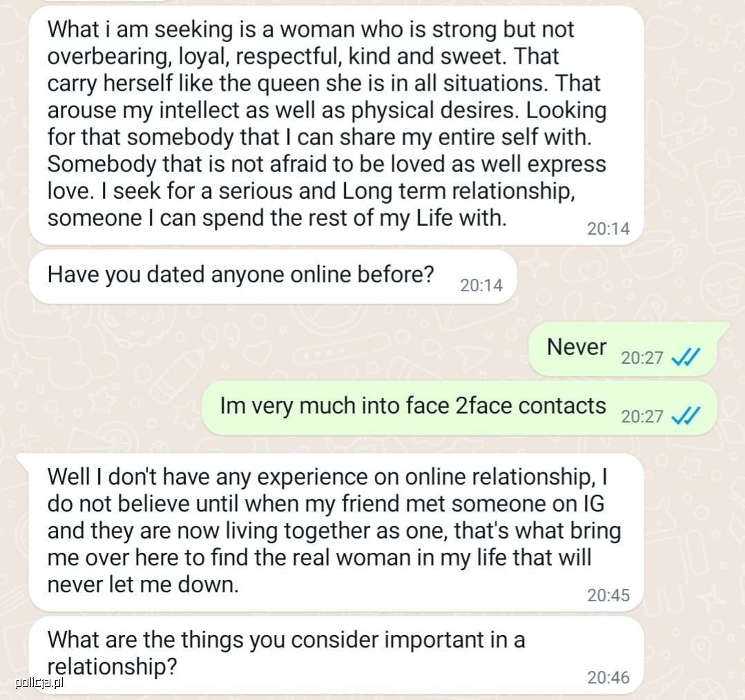Tap the "What are the things you consider important" message

[x=336, y=655]
